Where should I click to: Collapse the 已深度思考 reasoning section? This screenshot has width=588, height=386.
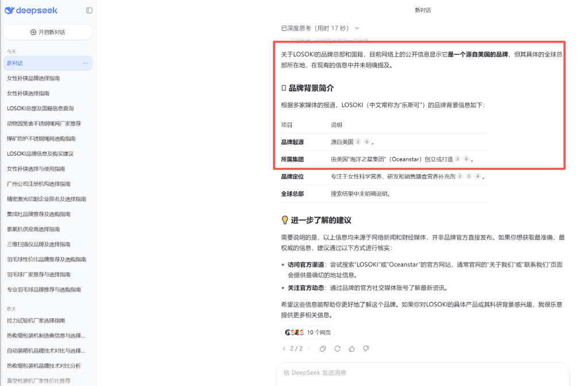click(x=357, y=27)
